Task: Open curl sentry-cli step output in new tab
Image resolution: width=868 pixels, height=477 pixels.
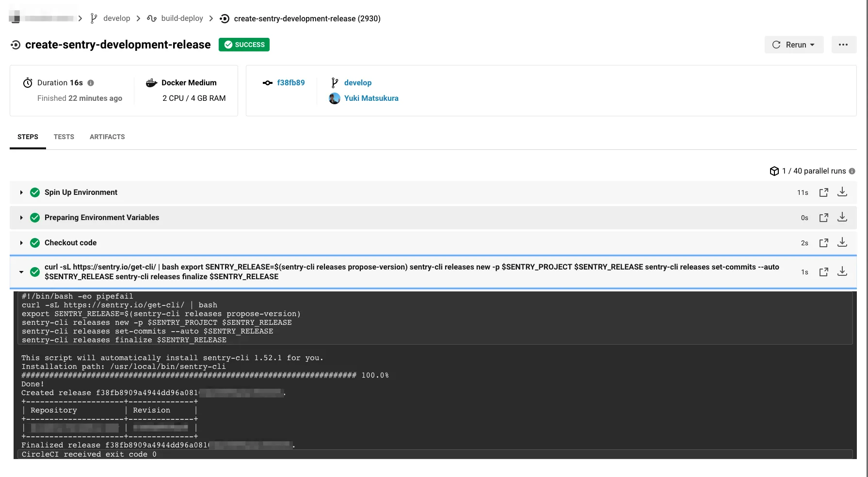Action: (823, 272)
